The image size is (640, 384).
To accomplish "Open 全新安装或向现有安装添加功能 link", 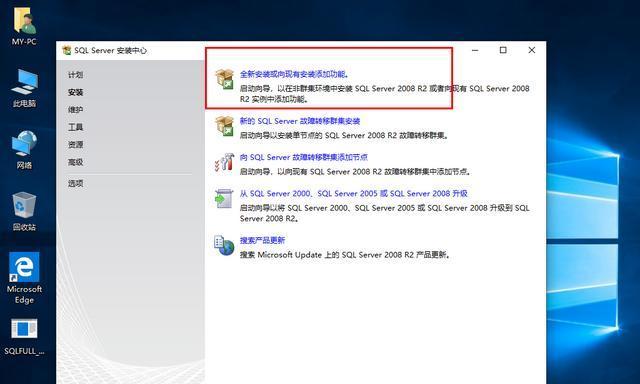I will pos(294,74).
